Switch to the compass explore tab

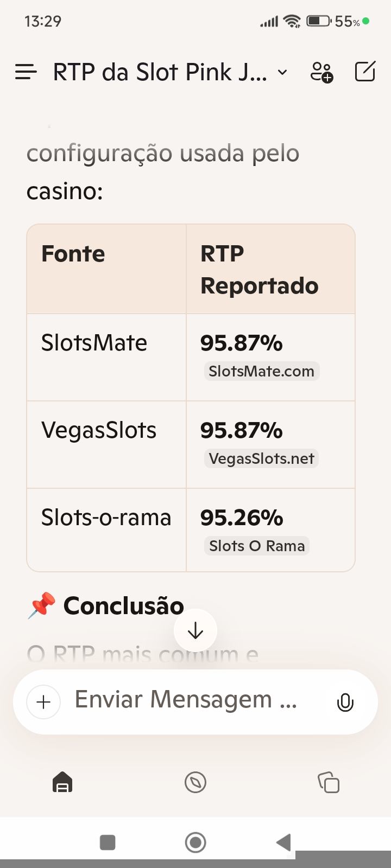point(195,783)
